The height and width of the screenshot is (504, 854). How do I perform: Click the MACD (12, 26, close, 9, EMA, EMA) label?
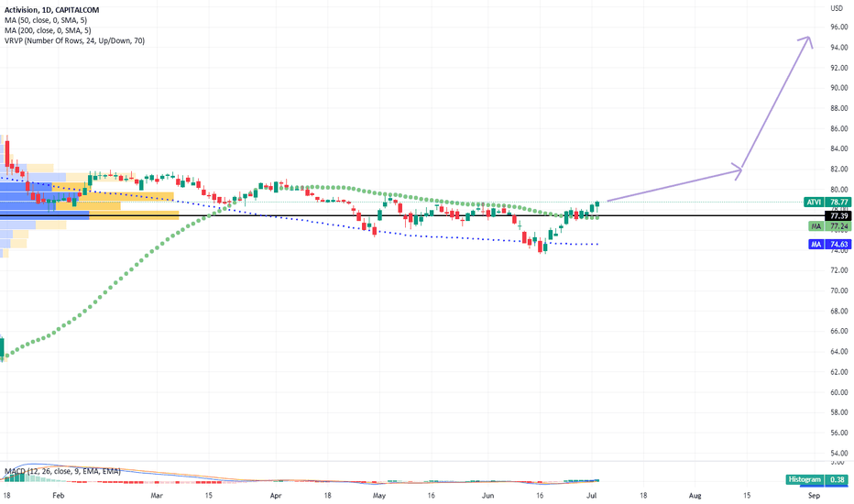click(x=62, y=471)
